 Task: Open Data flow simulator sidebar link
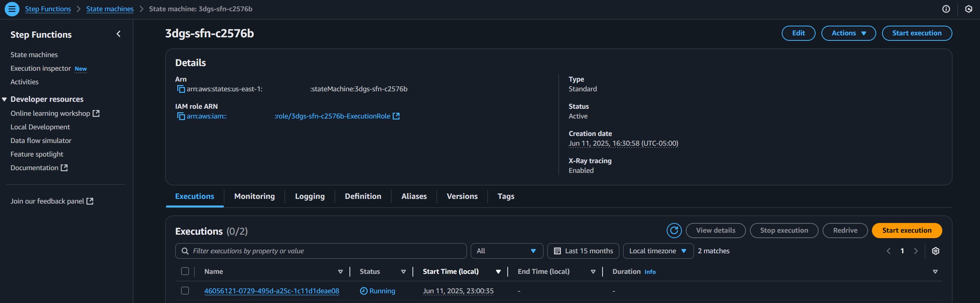(x=41, y=141)
